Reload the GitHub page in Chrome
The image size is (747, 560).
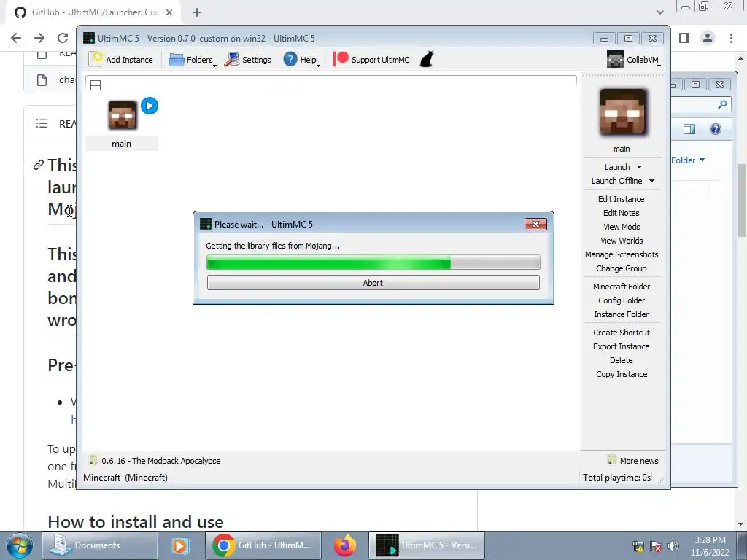click(63, 38)
